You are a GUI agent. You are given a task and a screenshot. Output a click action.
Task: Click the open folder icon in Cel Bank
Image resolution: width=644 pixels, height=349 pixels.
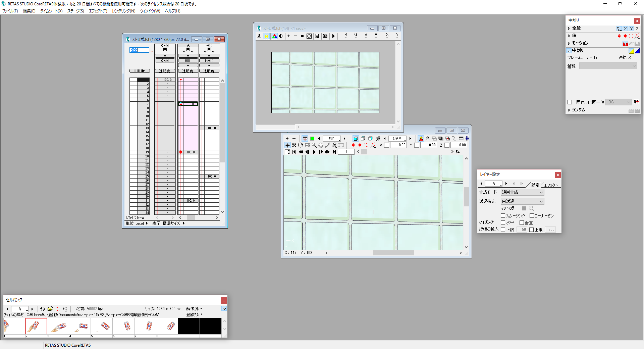(x=50, y=309)
